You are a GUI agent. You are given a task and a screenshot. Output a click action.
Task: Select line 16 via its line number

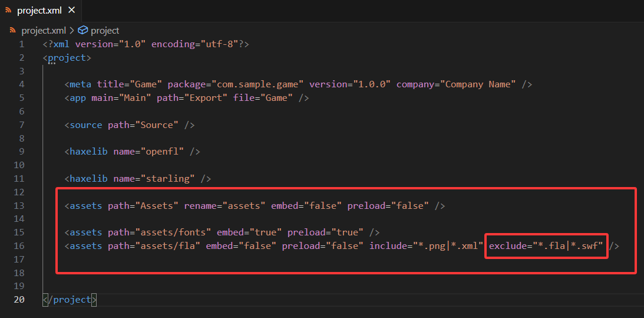(x=22, y=245)
